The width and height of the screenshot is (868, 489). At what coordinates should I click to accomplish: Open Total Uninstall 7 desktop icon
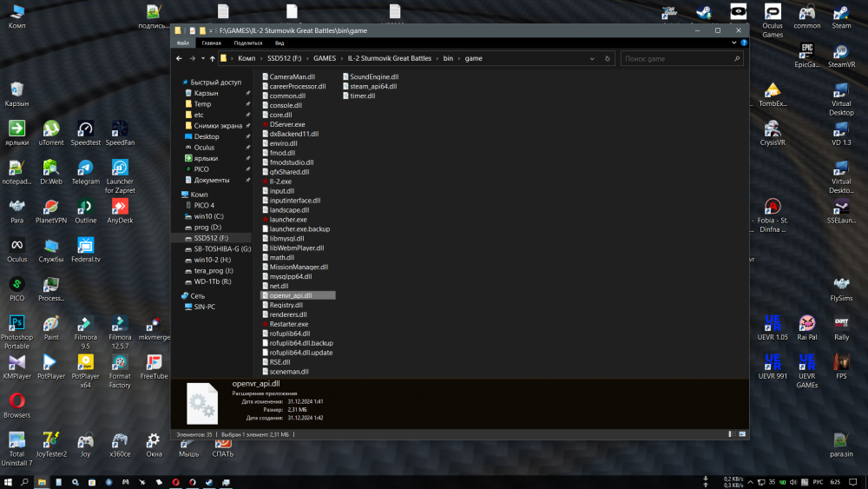pyautogui.click(x=16, y=448)
